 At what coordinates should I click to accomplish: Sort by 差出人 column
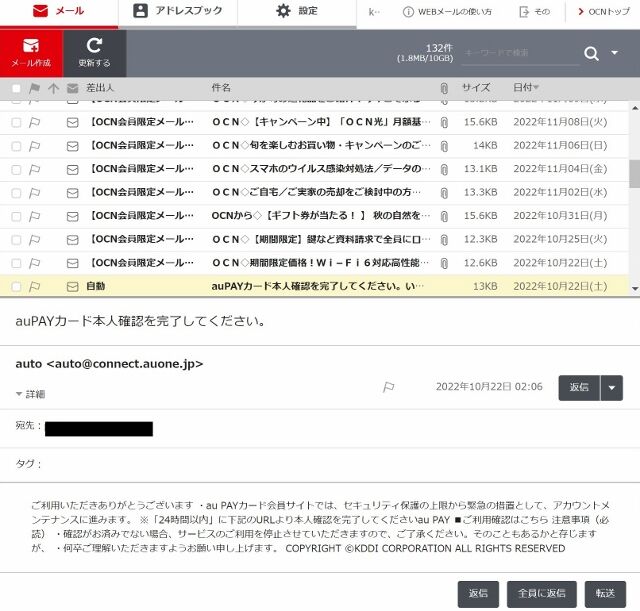pyautogui.click(x=100, y=88)
